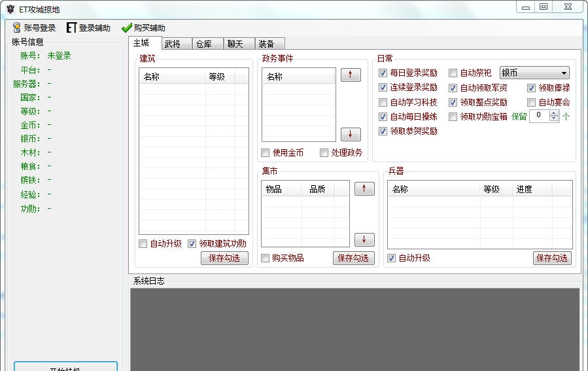Click 保存勾选 button in 建筑 panel
The image size is (588, 371).
click(224, 258)
